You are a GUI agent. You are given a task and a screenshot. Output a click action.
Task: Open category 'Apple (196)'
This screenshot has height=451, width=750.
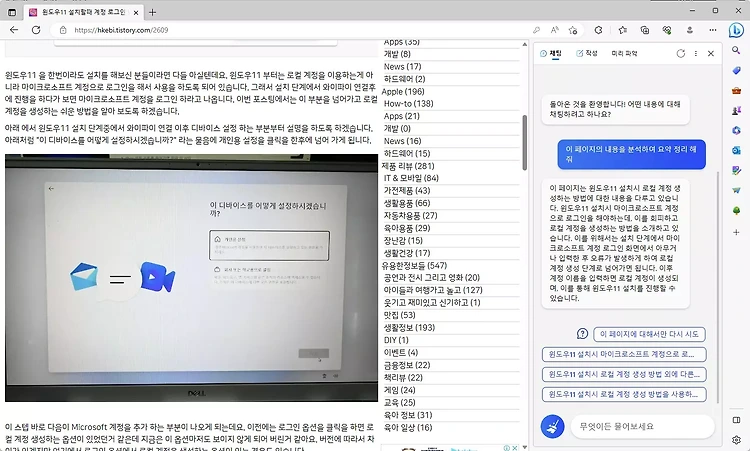click(x=403, y=91)
